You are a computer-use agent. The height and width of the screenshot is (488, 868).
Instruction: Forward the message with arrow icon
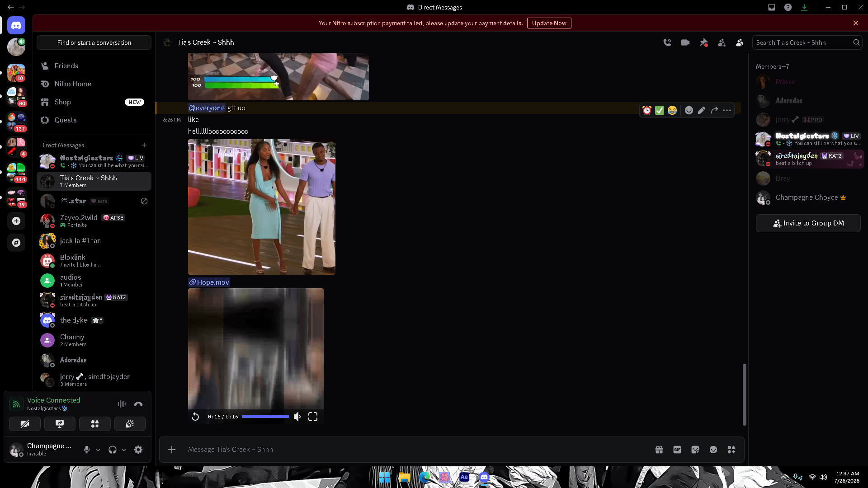pyautogui.click(x=714, y=110)
